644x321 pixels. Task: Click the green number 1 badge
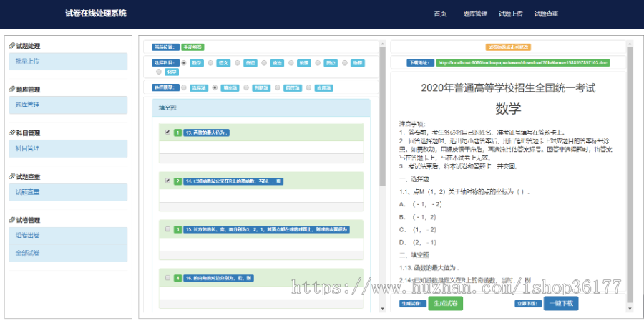pos(177,133)
